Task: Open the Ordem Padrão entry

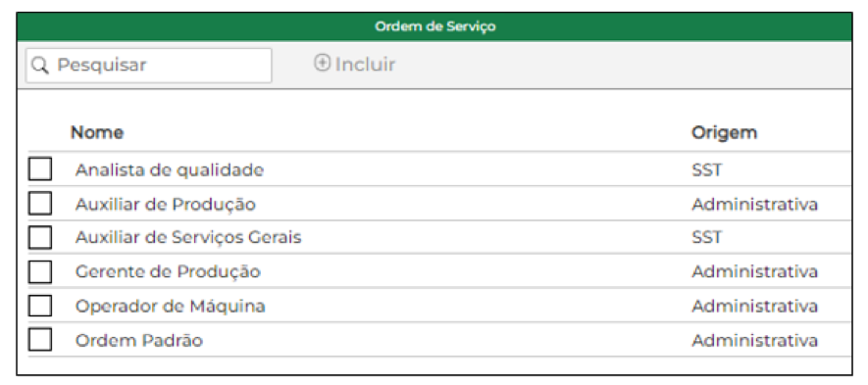Action: [139, 340]
